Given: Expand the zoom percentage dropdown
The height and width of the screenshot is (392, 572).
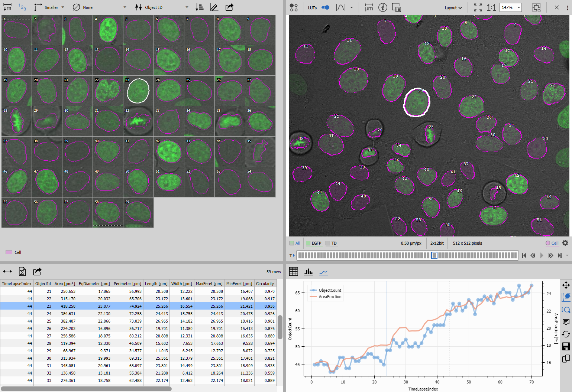Looking at the screenshot, I should click(x=519, y=7).
